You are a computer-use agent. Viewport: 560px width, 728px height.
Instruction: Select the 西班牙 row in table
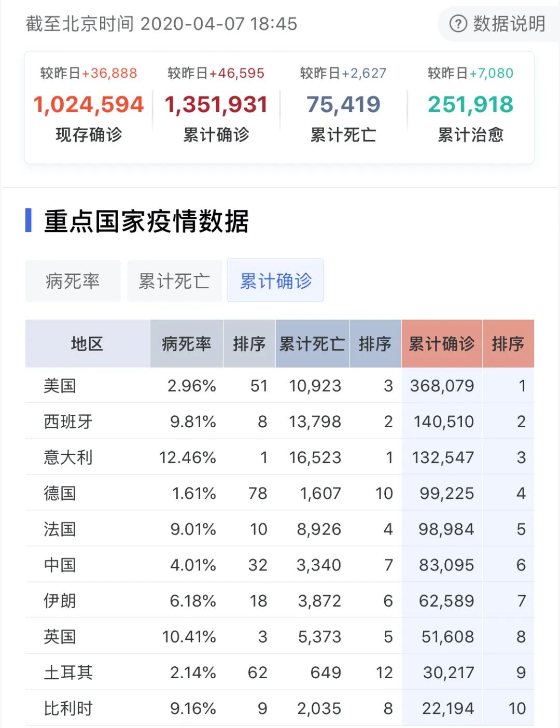[68, 422]
